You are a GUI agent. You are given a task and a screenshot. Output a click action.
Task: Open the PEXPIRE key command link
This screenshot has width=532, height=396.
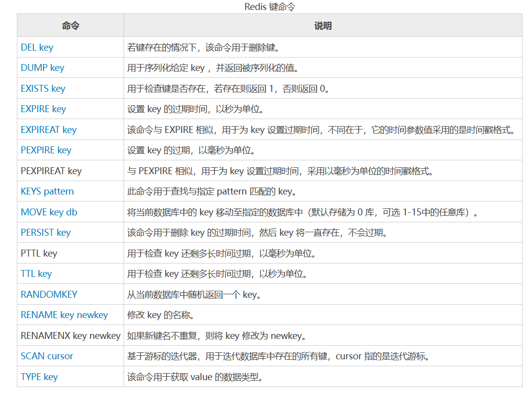(46, 150)
